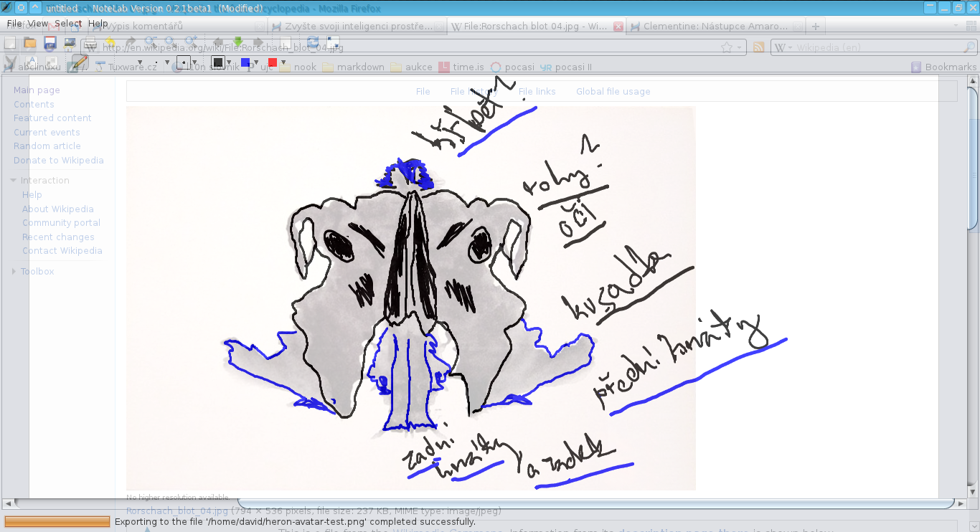Bookmark page with star in Firefox URL bar
Image resolution: width=980 pixels, height=532 pixels.
coord(727,47)
